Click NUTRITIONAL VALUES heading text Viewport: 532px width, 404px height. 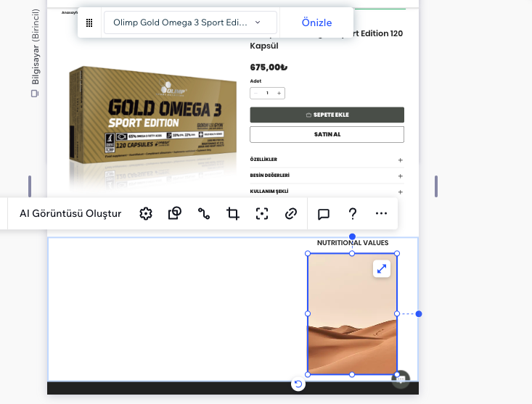353,243
